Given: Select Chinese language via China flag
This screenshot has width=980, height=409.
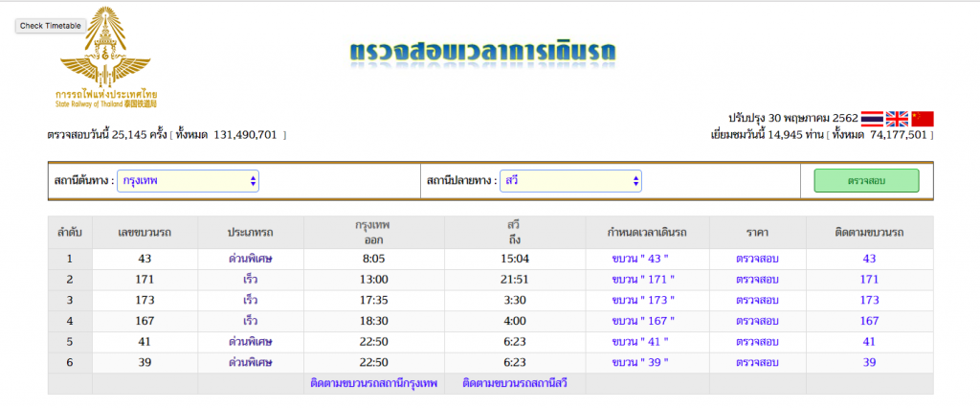Looking at the screenshot, I should (922, 119).
